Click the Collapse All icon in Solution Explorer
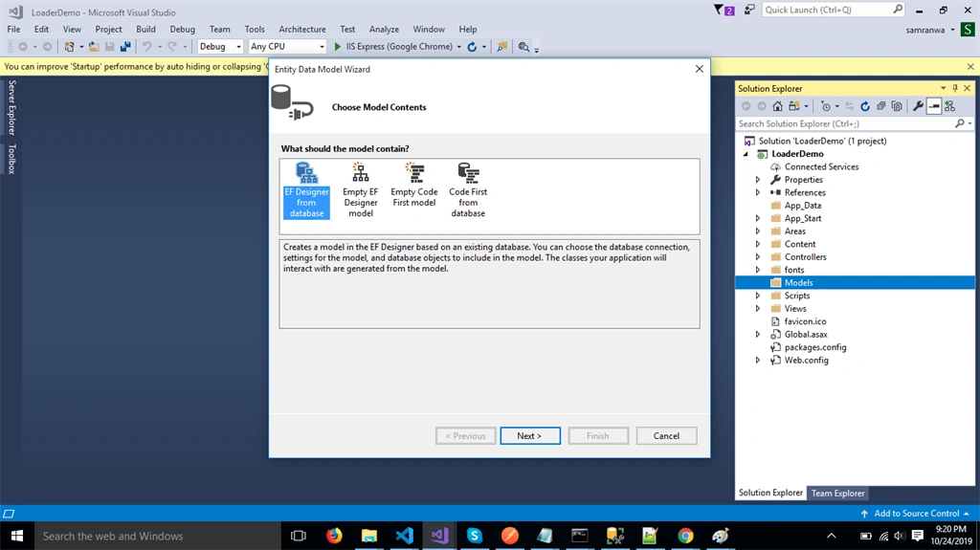Image resolution: width=980 pixels, height=550 pixels. coord(881,106)
